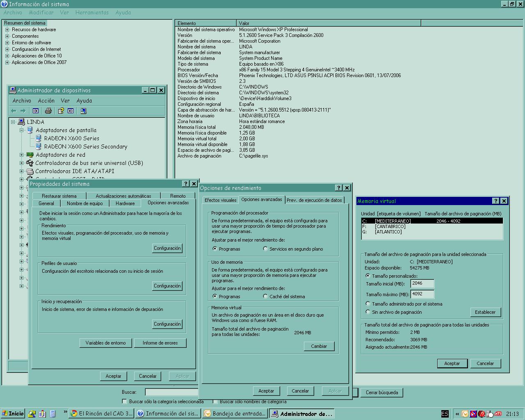The image size is (525, 420).
Task: Open properties icon with question mark in device manager
Action: coord(61,111)
